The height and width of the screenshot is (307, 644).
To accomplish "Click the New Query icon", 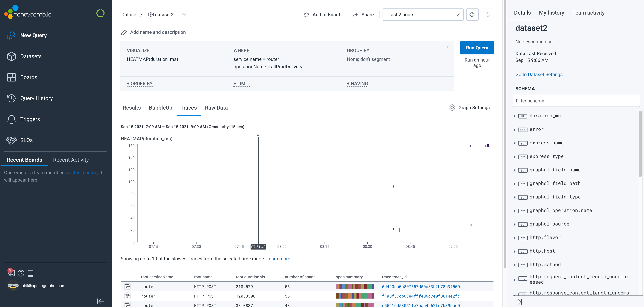I will 11,36.
